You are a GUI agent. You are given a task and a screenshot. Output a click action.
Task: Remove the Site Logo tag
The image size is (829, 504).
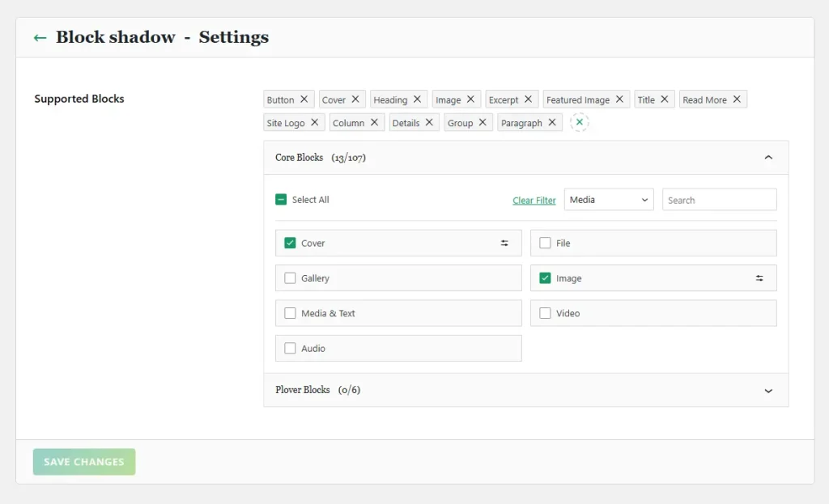[x=315, y=123]
